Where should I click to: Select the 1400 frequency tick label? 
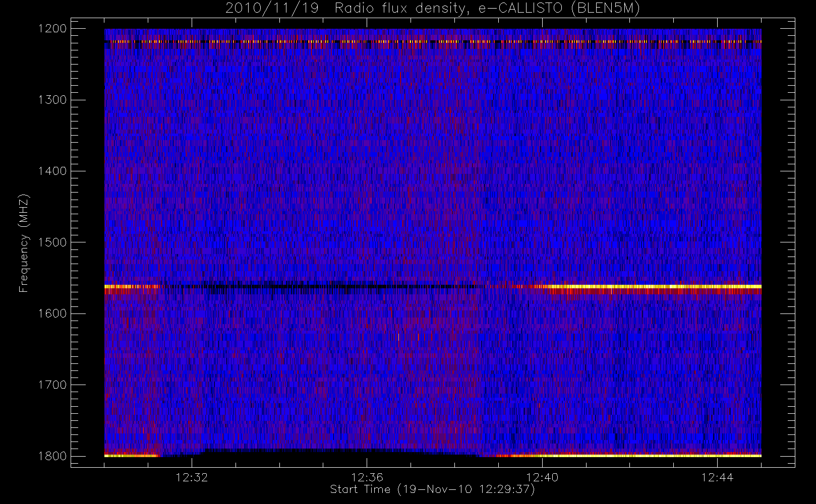point(52,171)
